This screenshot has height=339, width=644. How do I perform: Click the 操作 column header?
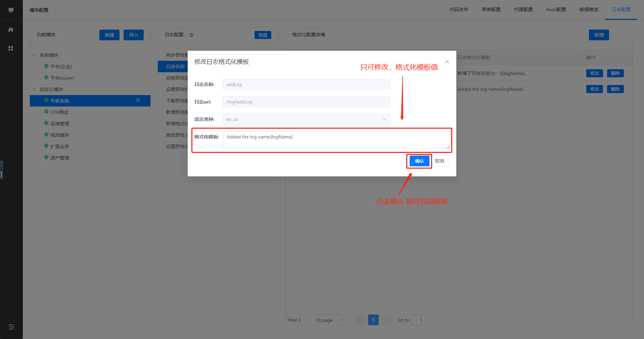tap(591, 57)
